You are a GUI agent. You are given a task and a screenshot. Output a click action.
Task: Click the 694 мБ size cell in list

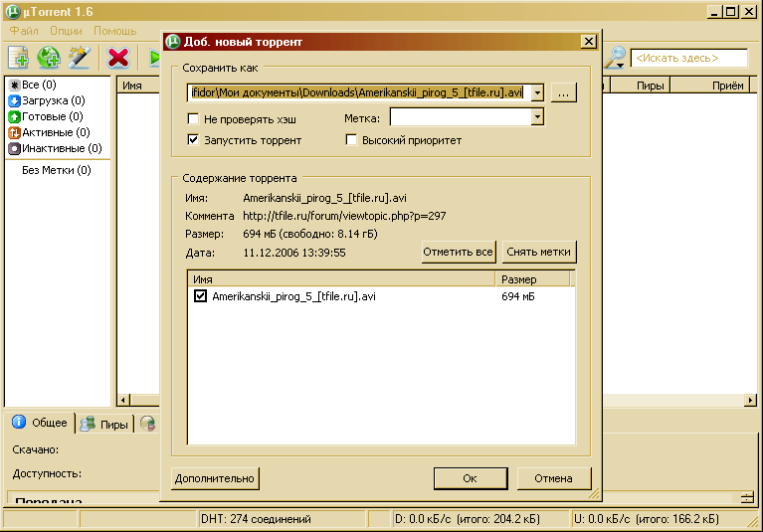point(517,296)
